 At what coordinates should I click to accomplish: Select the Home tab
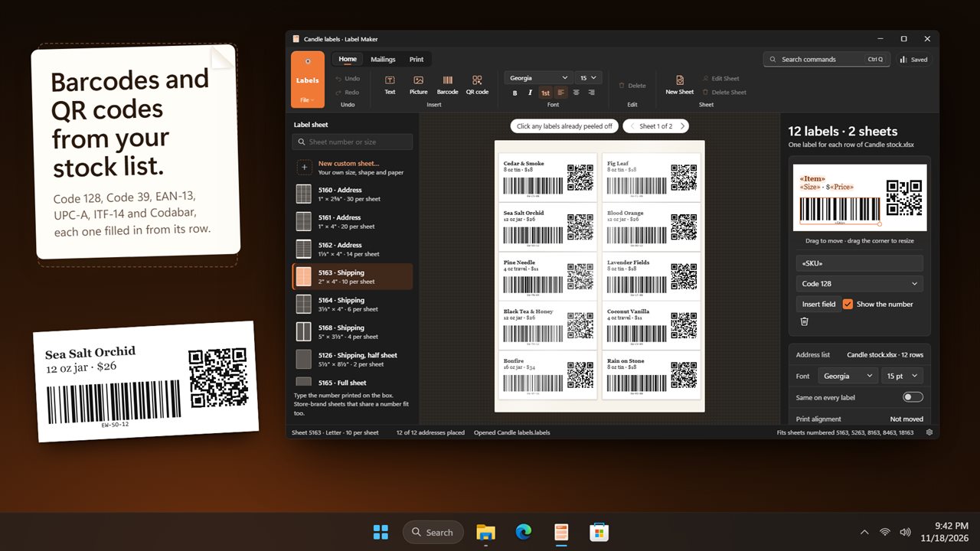[348, 59]
